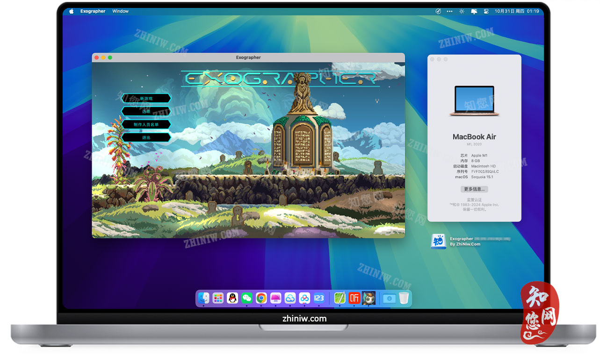607x364 pixels.
Task: Open Launchpad in the Dock
Action: [218, 298]
